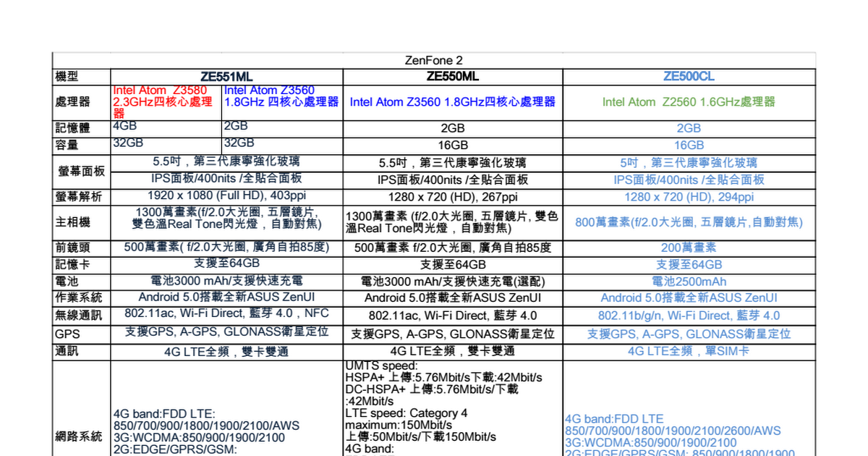Click the green Intel Atom Z2560 1.6GHz cell
The width and height of the screenshot is (868, 456).
pos(689,102)
